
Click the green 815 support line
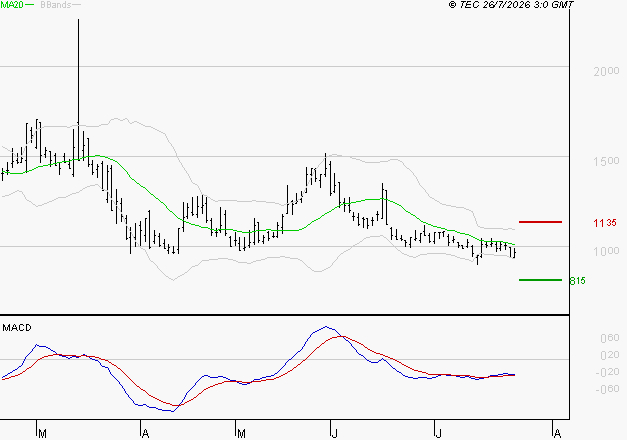click(x=540, y=280)
